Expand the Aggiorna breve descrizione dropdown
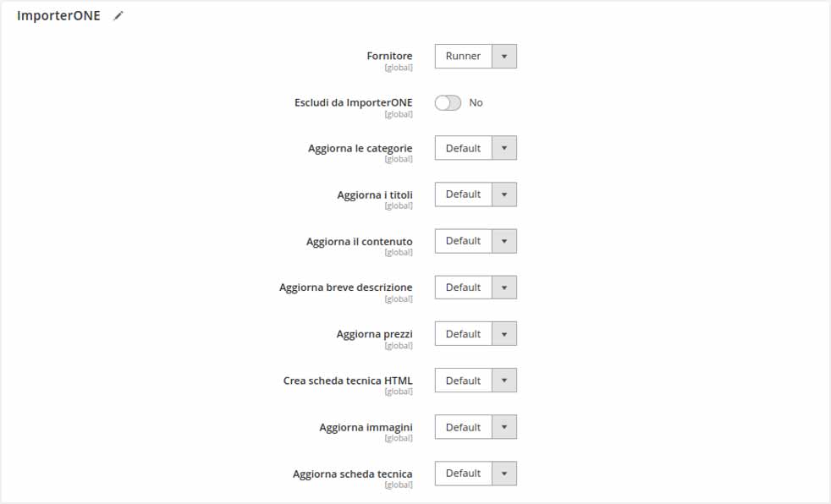The width and height of the screenshot is (831, 504). 476,288
